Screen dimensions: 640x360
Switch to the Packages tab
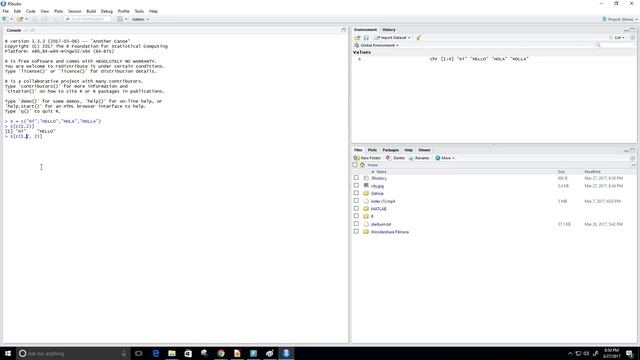[390, 150]
